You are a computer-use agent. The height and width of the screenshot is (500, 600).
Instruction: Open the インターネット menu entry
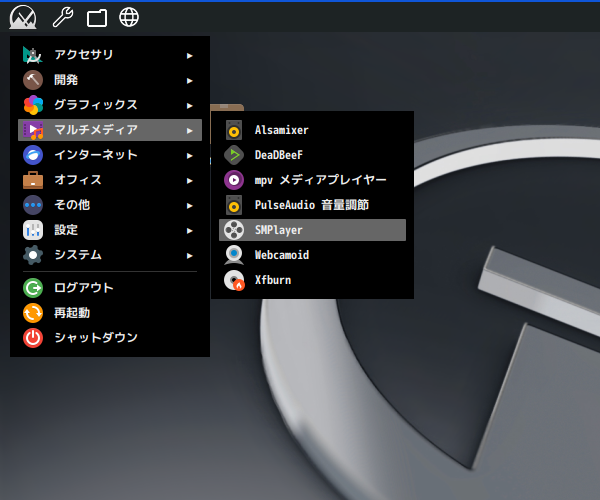point(110,155)
